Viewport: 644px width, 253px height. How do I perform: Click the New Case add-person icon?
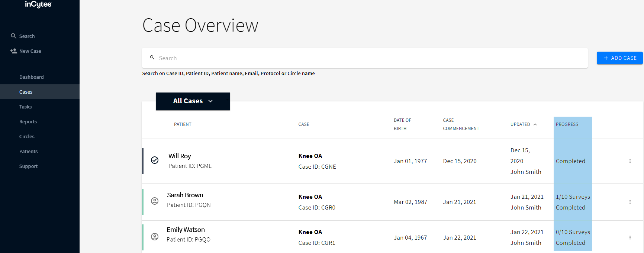point(13,51)
